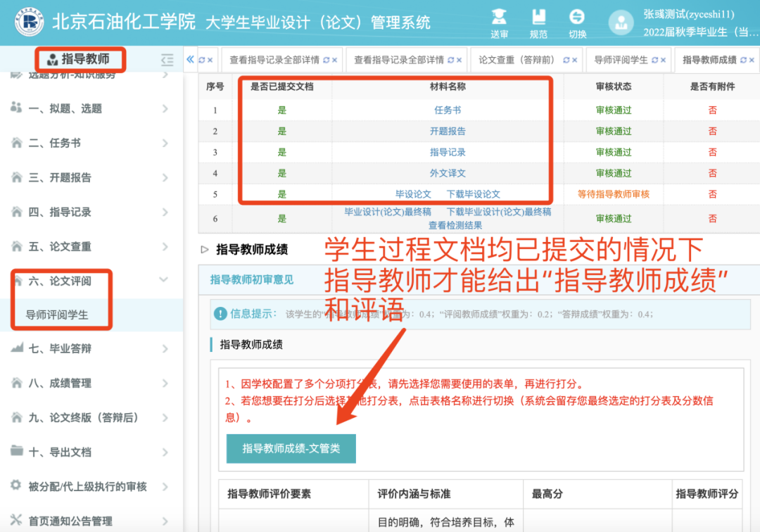Click the 送审 graduate icon in header
Screen dimensions: 760x532
coord(499,16)
